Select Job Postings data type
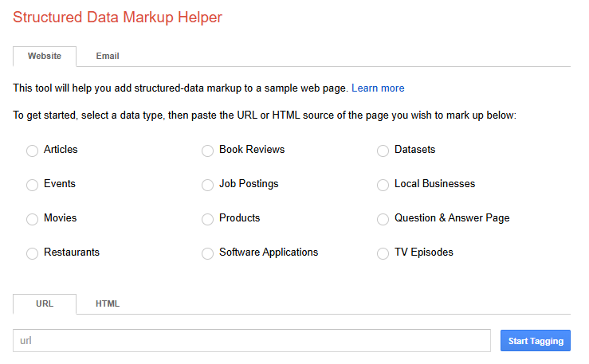Viewport: 589px width, 364px height. pyautogui.click(x=207, y=185)
